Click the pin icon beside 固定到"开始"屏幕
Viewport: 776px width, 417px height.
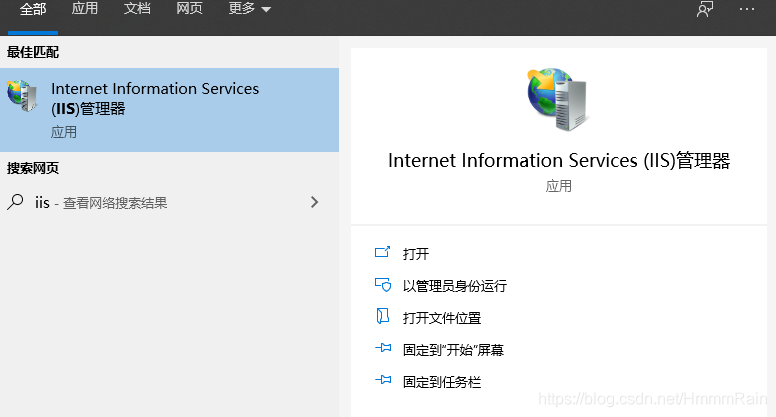(383, 348)
